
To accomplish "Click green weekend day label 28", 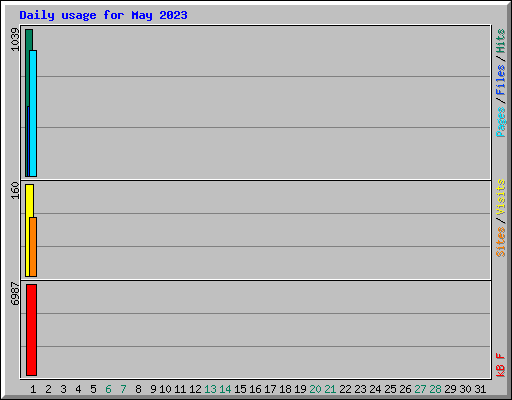I will (x=435, y=389).
